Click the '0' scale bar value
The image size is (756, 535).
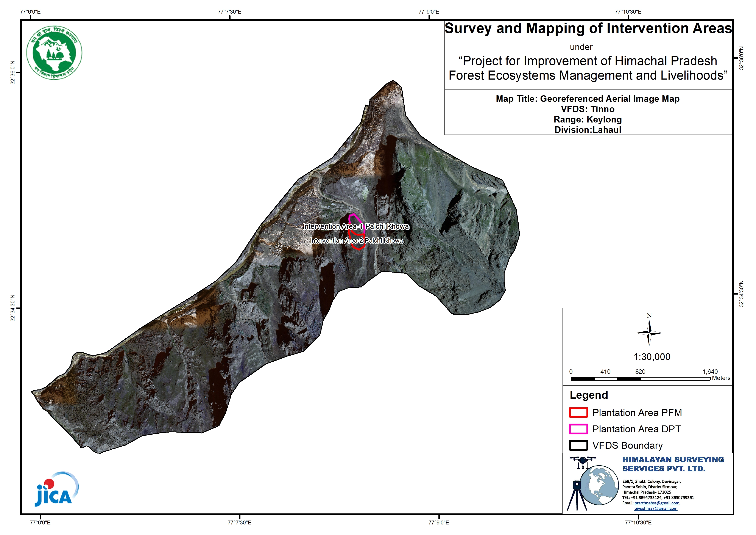[571, 372]
